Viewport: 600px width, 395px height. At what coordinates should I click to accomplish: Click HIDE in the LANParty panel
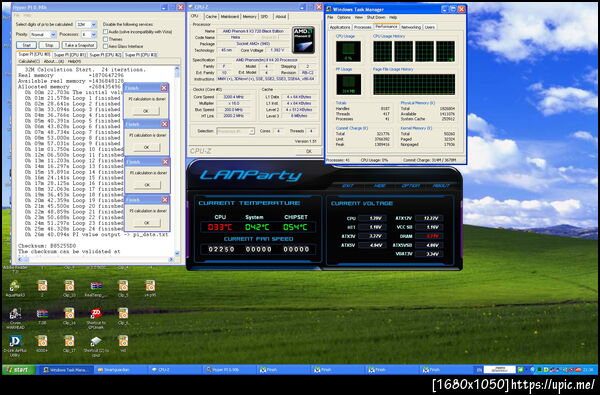[x=379, y=186]
